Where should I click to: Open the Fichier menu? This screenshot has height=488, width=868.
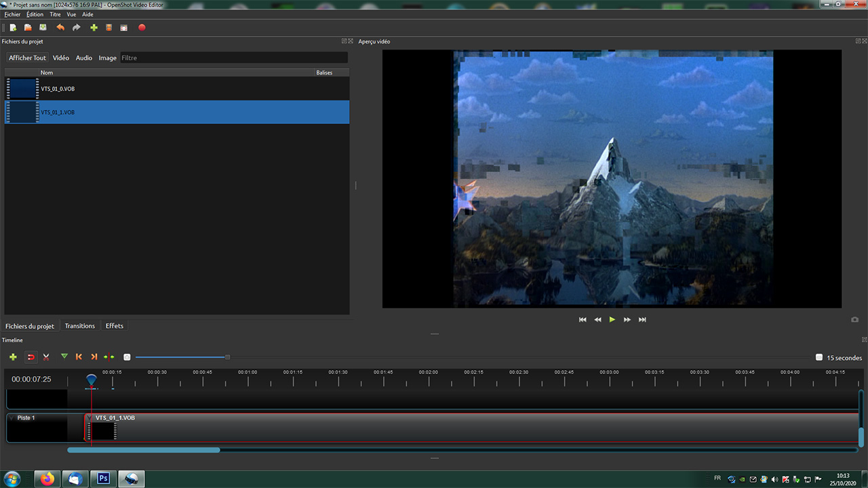pyautogui.click(x=12, y=14)
